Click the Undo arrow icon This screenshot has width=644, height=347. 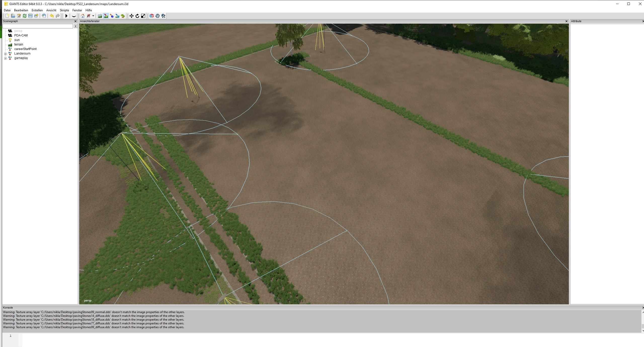52,16
